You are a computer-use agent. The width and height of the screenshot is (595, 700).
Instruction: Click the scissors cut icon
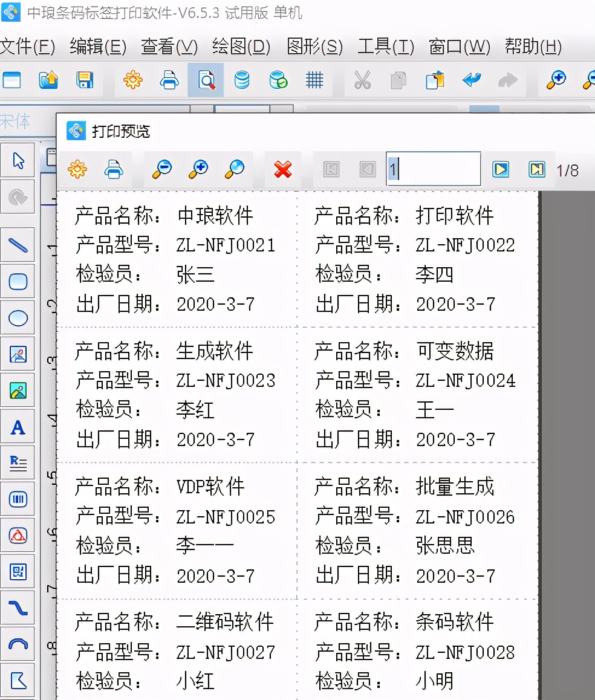point(362,79)
